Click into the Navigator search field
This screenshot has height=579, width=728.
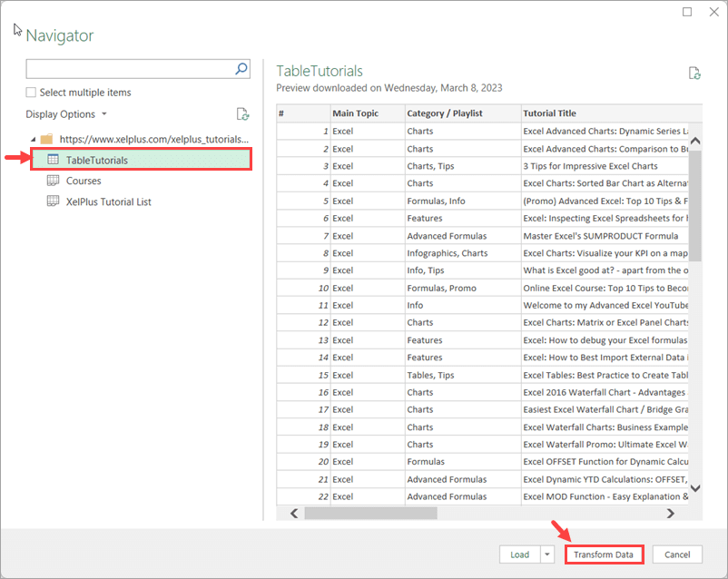click(129, 68)
